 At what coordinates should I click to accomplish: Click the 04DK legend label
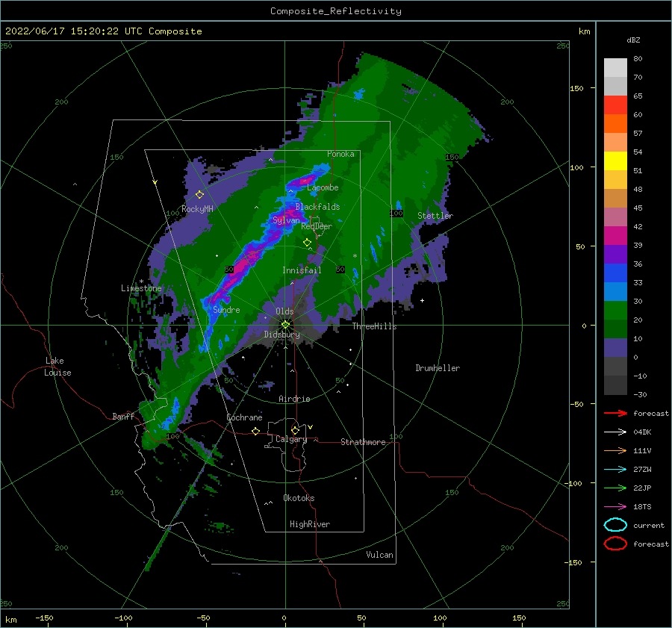click(x=642, y=432)
